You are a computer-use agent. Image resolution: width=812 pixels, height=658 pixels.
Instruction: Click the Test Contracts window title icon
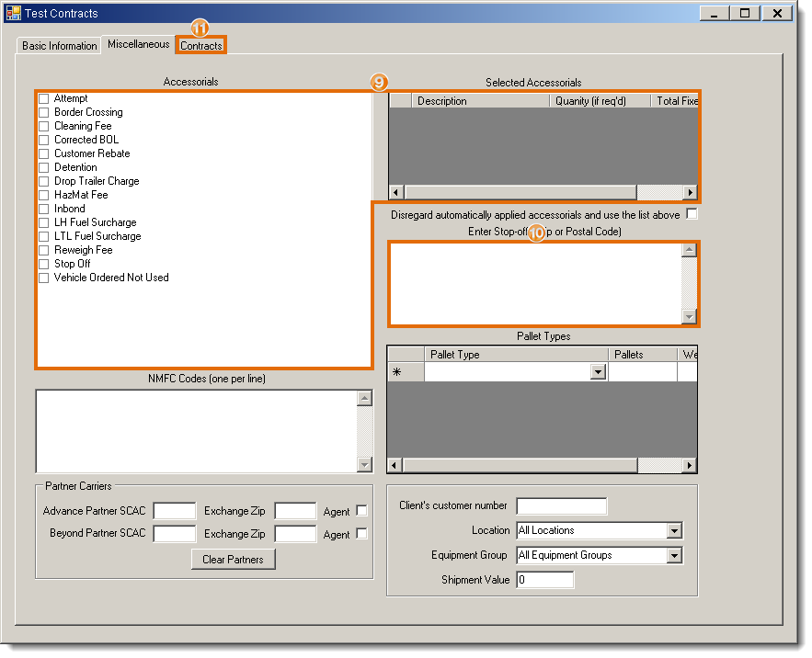pos(14,14)
